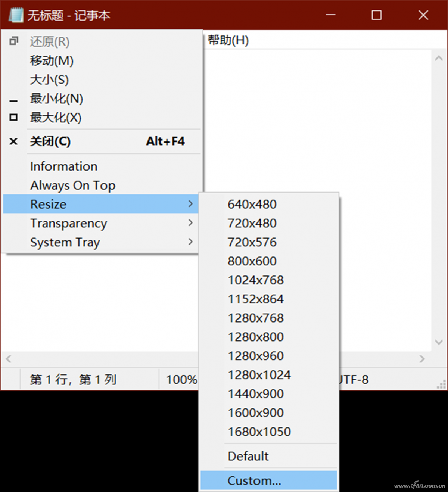The width and height of the screenshot is (448, 492).
Task: Set window to 1280x1024
Action: coord(269,375)
